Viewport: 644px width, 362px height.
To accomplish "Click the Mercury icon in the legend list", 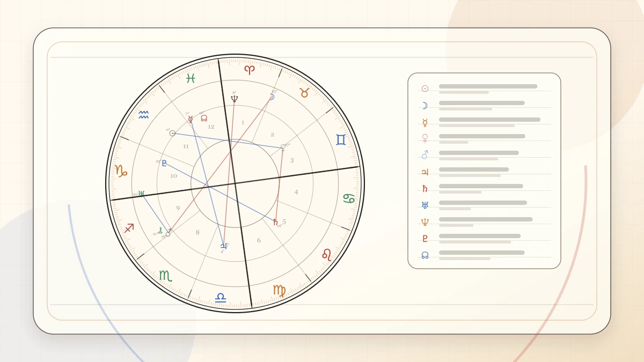I will [x=425, y=122].
